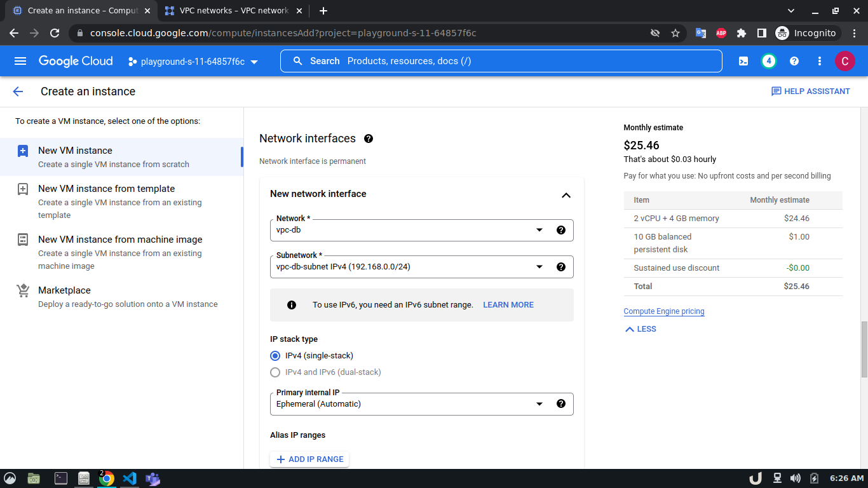Open the three-dot settings menu in header
Screen dimensions: 868x488
coord(820,61)
